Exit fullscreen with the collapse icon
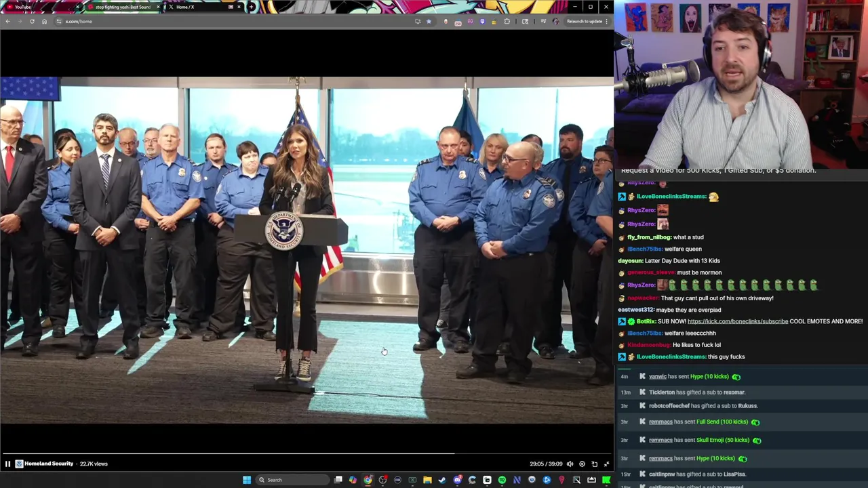This screenshot has width=868, height=488. [x=606, y=464]
